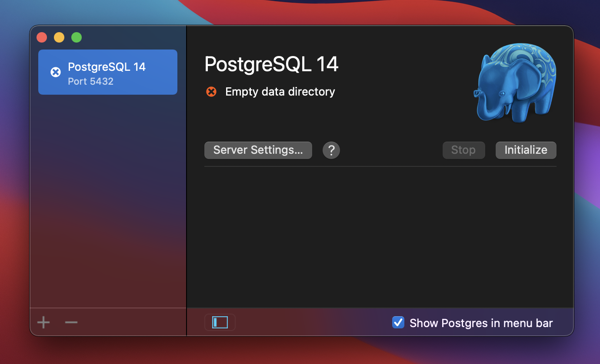Select PostgreSQL 14 server in sidebar
Screen dimensions: 600x364
tap(108, 72)
